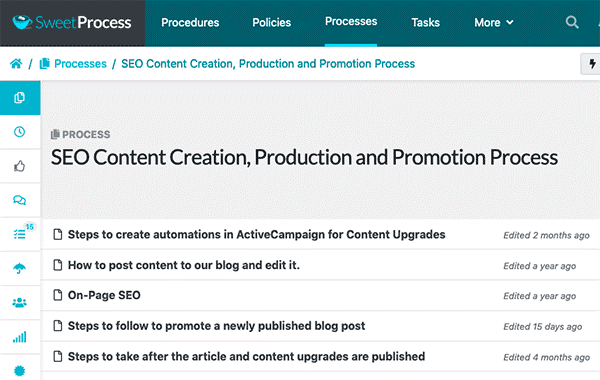Open the comments chat bubble icon
The image size is (600, 380).
tap(20, 200)
